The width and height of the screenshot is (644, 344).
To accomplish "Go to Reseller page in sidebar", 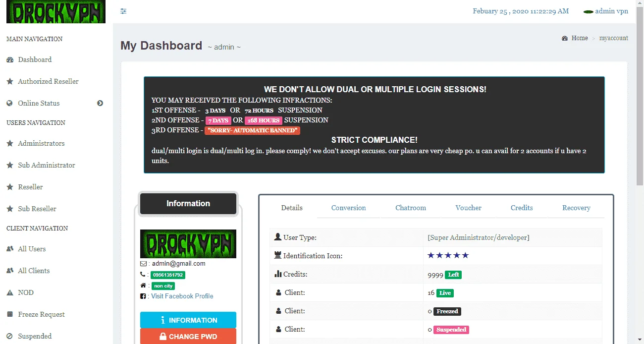I will (30, 187).
